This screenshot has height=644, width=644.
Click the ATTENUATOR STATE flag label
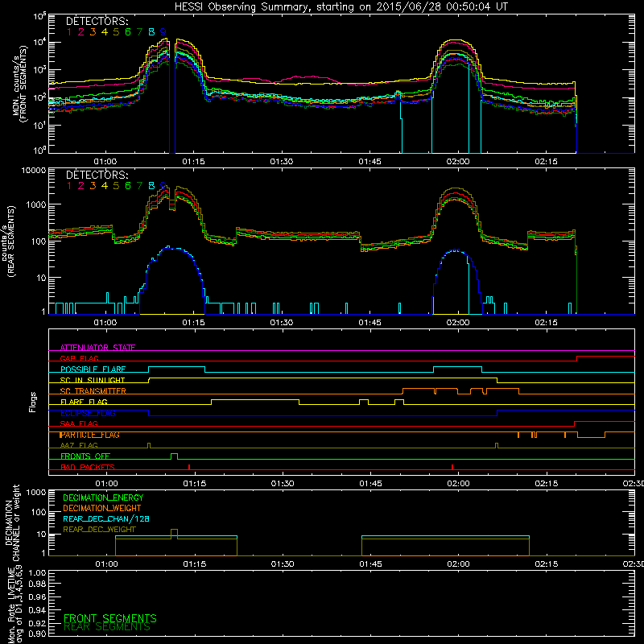(97, 348)
